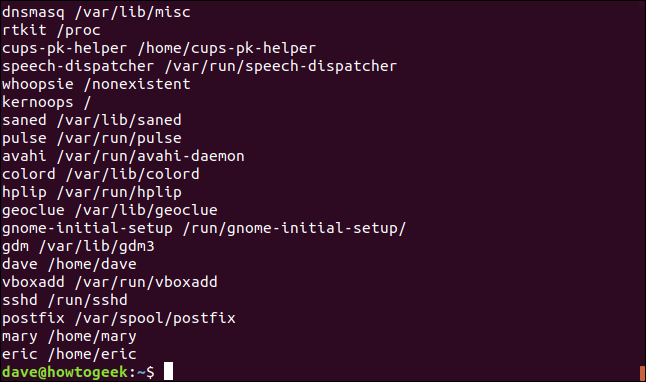Click the colord /var/lib/colord line
The width and height of the screenshot is (646, 382).
pyautogui.click(x=101, y=174)
